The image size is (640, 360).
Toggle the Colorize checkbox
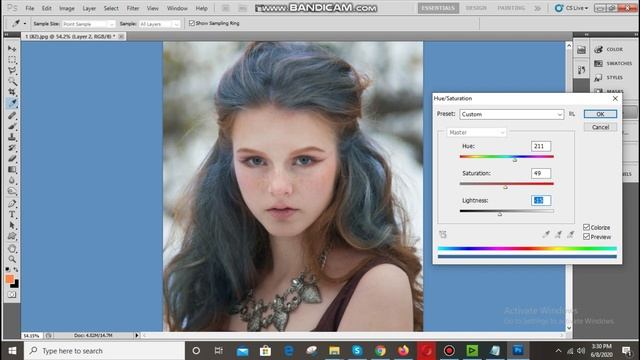point(587,227)
